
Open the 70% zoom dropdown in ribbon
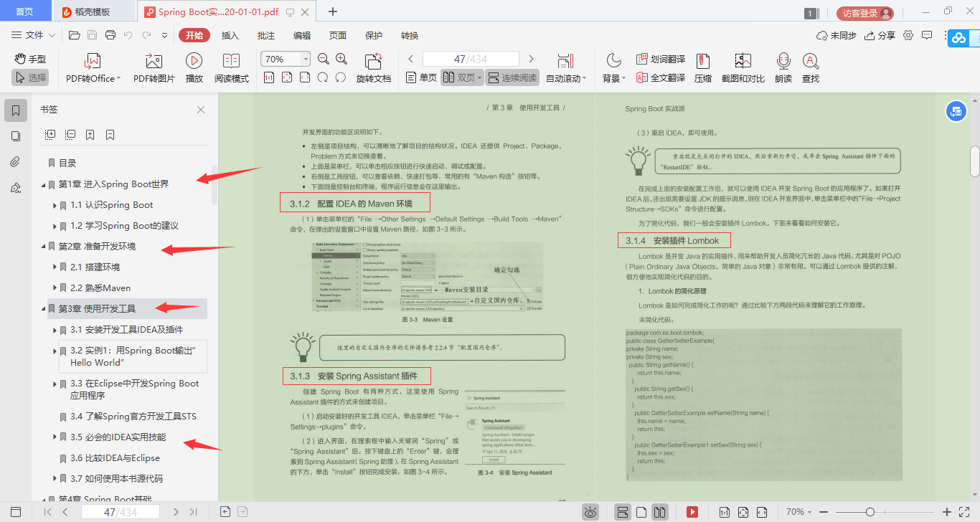(x=306, y=59)
